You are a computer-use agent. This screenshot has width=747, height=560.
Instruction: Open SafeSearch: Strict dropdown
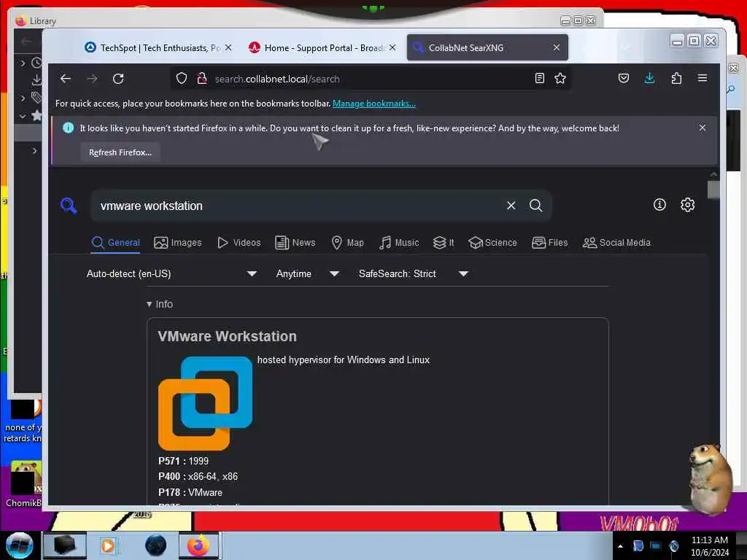tap(413, 274)
